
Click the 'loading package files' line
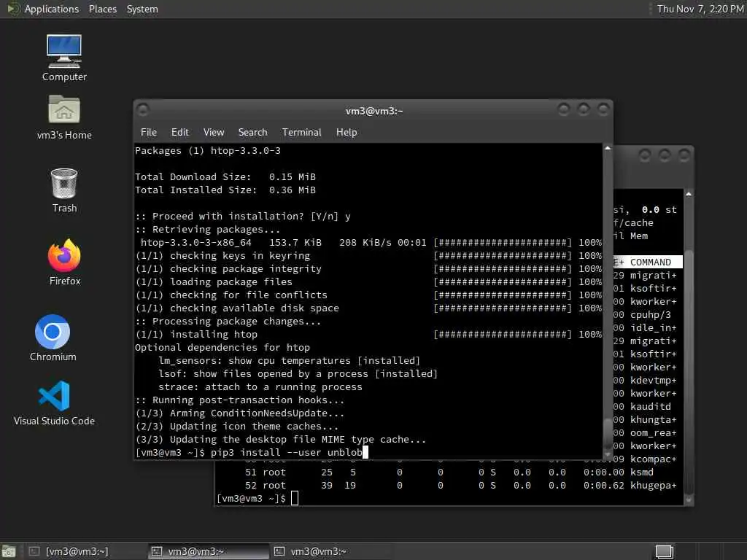(x=368, y=282)
